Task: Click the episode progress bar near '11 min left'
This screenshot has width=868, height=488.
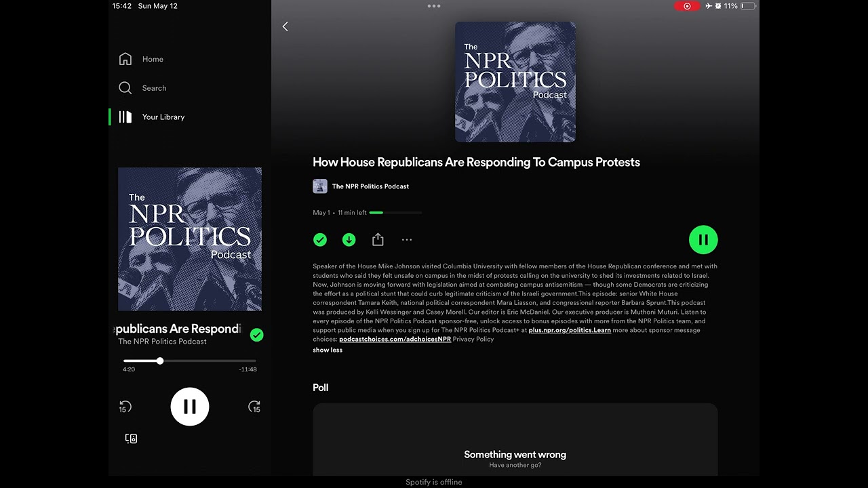Action: (395, 213)
